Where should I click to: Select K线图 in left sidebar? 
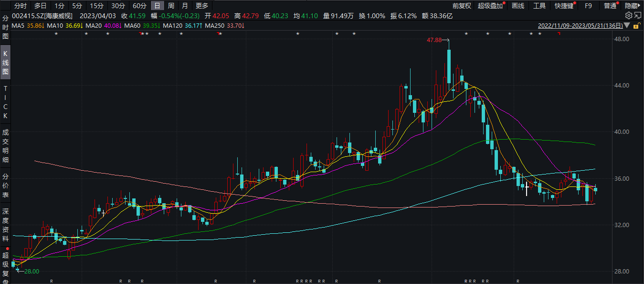6,62
